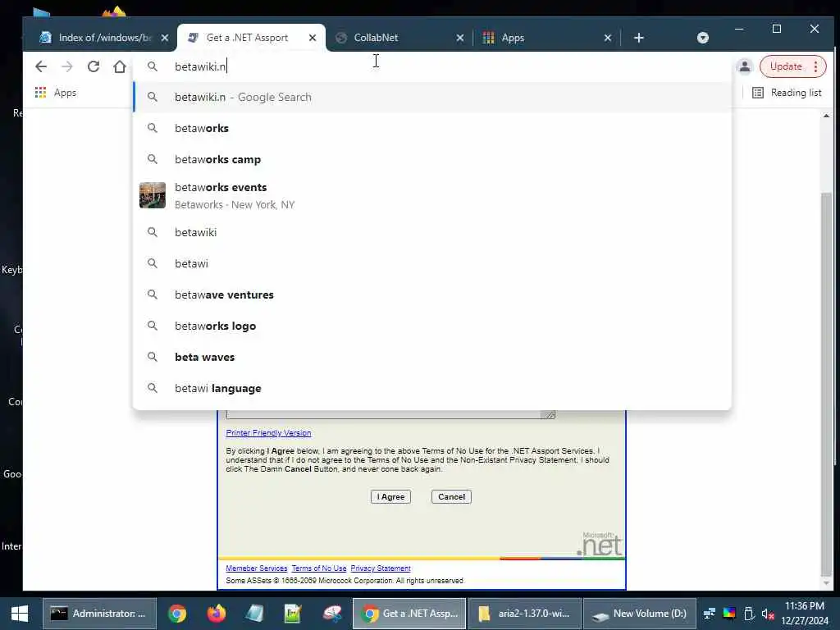Open the Get a .NET Assp... taskbar window
Image resolution: width=840 pixels, height=630 pixels.
pyautogui.click(x=409, y=614)
